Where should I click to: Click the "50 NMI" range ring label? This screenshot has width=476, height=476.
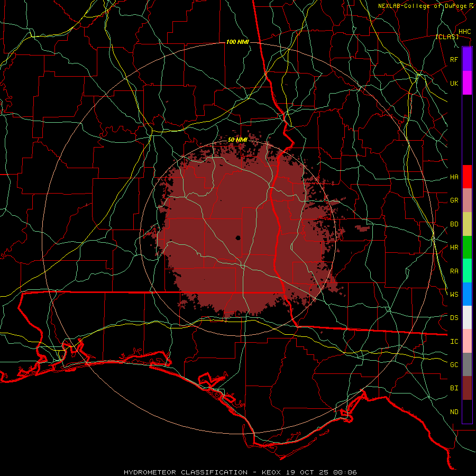[x=237, y=140]
